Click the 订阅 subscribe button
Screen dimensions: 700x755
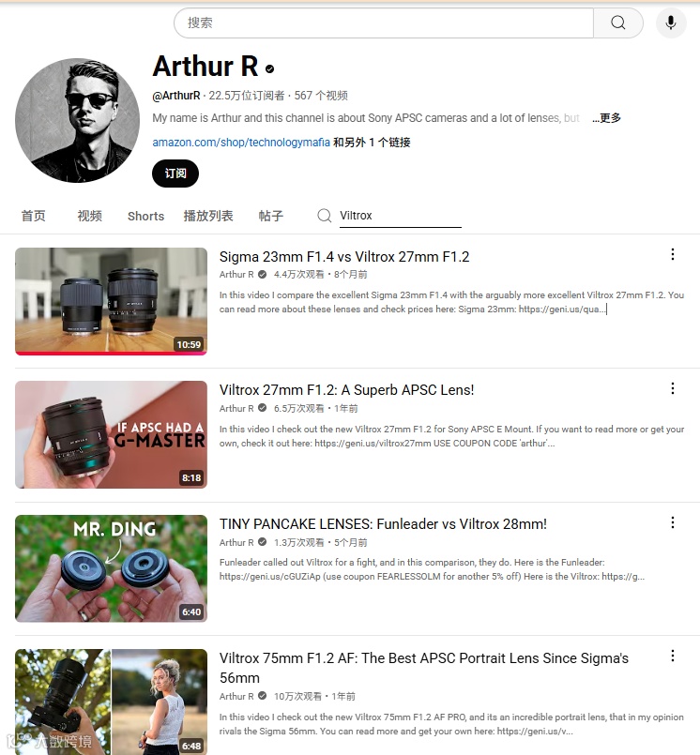point(175,174)
